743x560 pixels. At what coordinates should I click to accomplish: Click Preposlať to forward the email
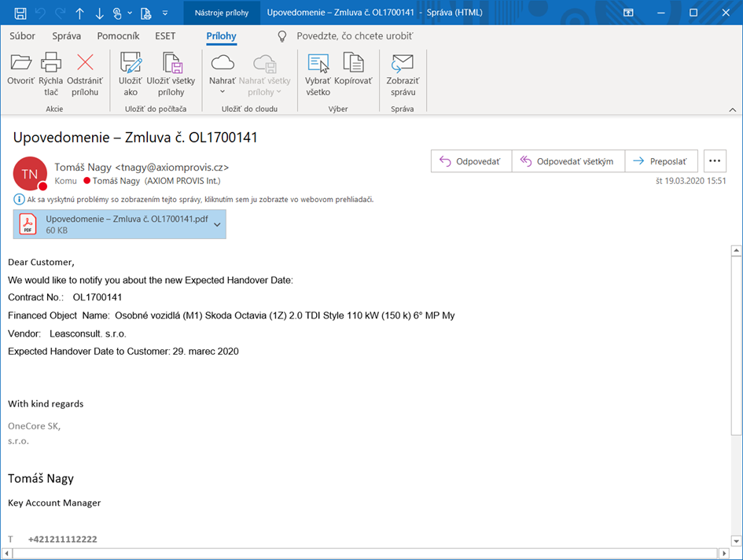660,161
